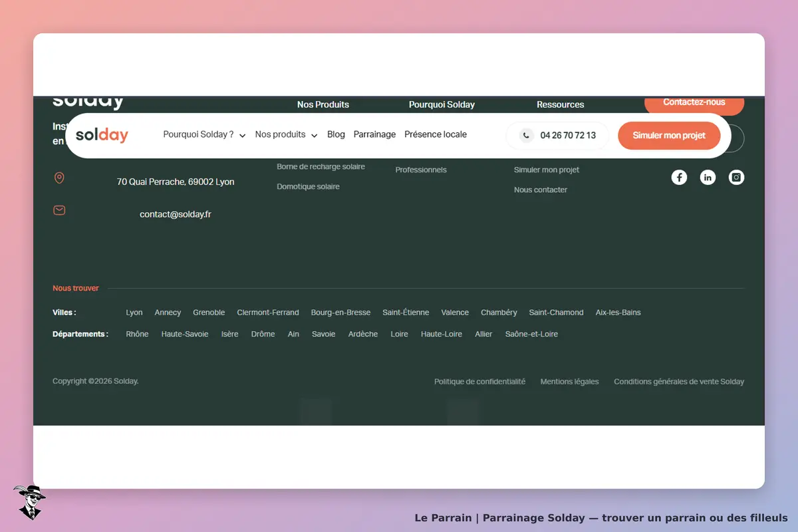This screenshot has width=798, height=532.
Task: Click the Nos Produits footer heading
Action: coord(323,104)
